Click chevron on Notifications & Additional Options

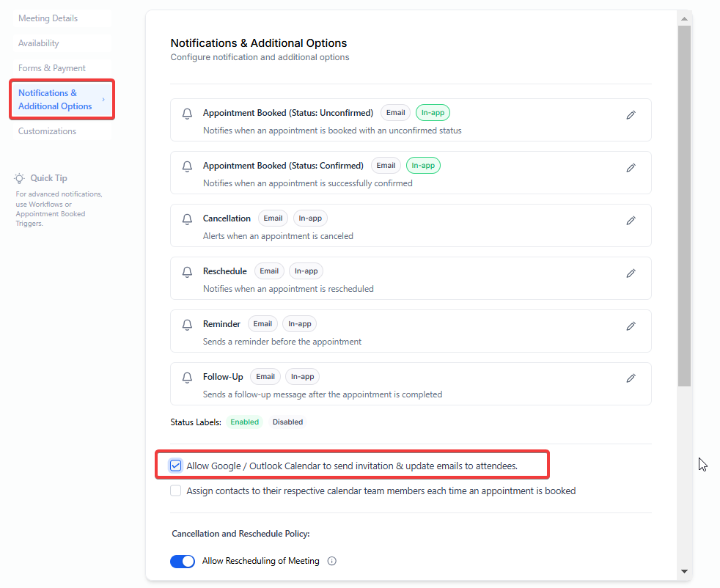pyautogui.click(x=103, y=100)
